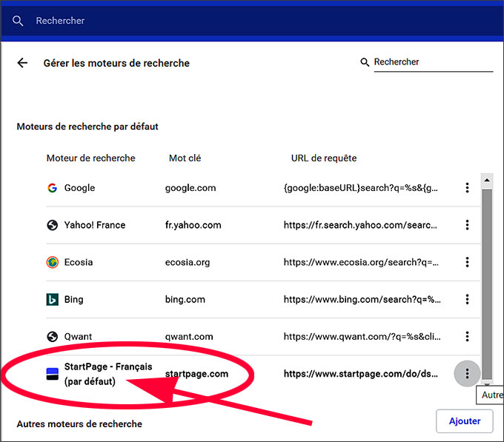Viewport: 504px width, 442px height.
Task: Click the www.ecosia.org/search query URL
Action: pos(361,262)
